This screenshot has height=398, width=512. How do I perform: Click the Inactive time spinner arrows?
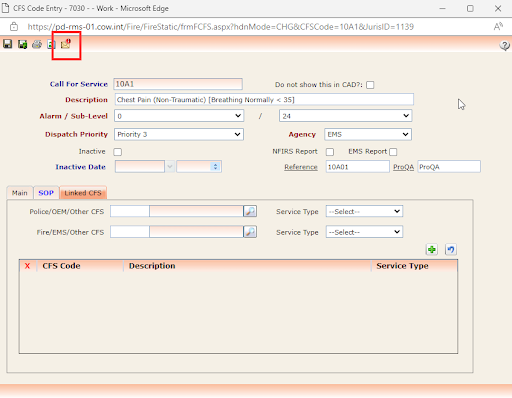[x=215, y=166]
